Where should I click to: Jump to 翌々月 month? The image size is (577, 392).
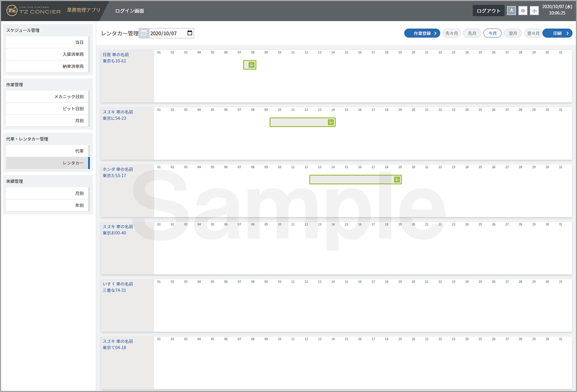[x=533, y=33]
